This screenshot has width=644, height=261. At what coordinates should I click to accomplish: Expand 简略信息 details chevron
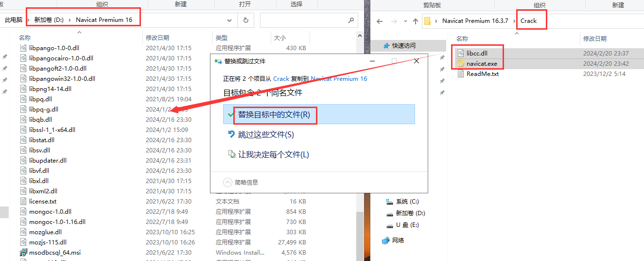click(227, 182)
